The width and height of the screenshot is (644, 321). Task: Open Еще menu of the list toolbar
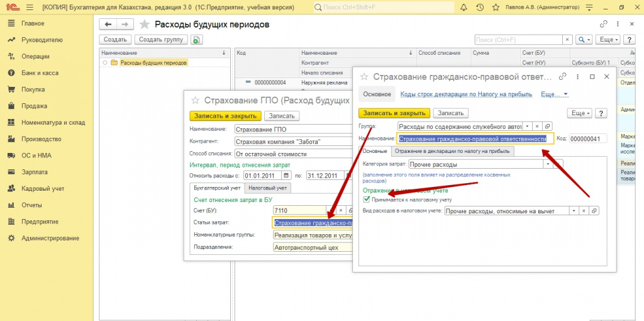coord(609,40)
